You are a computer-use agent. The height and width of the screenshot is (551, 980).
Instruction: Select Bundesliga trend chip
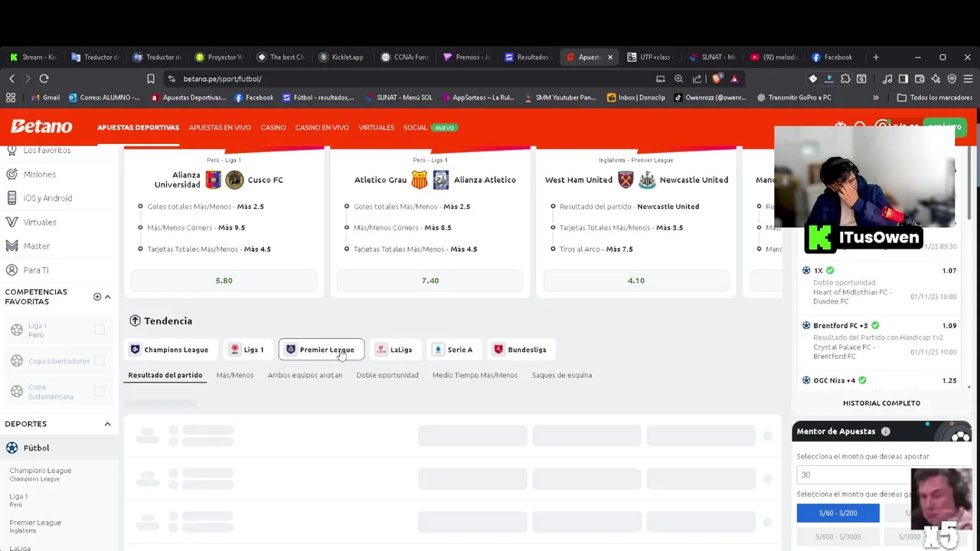point(521,350)
